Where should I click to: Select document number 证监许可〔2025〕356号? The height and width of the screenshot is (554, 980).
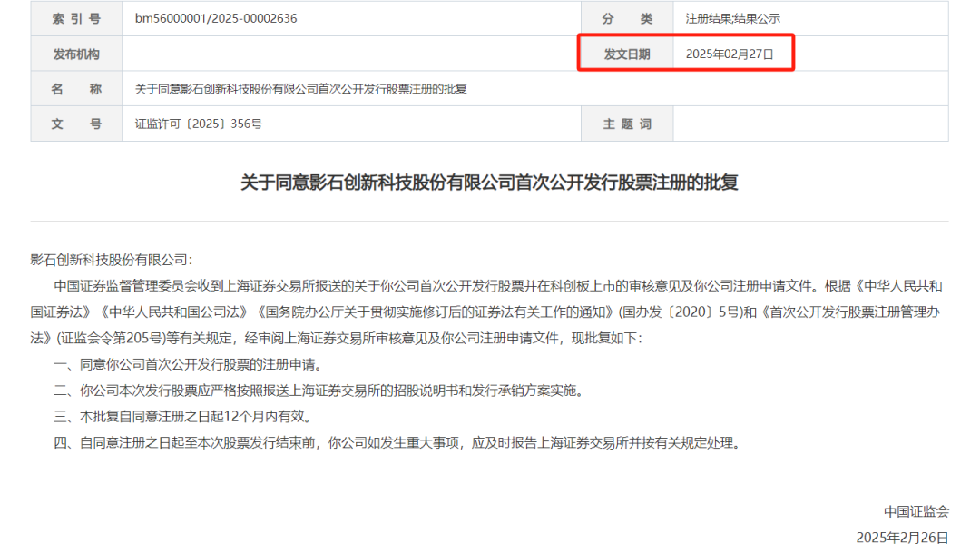click(199, 124)
